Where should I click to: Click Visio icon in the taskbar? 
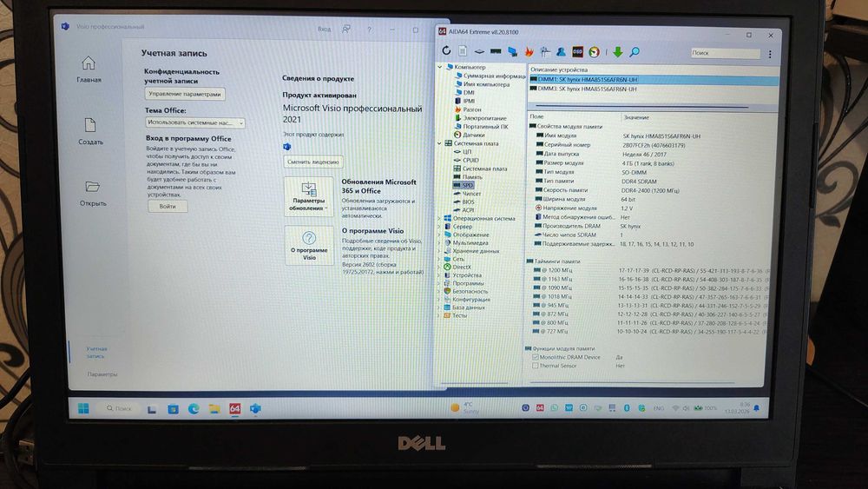click(x=255, y=408)
